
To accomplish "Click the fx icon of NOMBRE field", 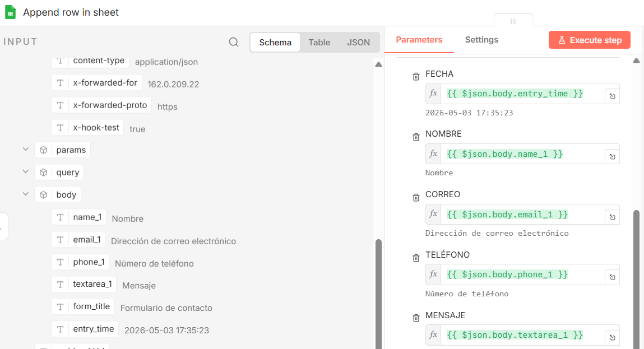I will (x=433, y=153).
